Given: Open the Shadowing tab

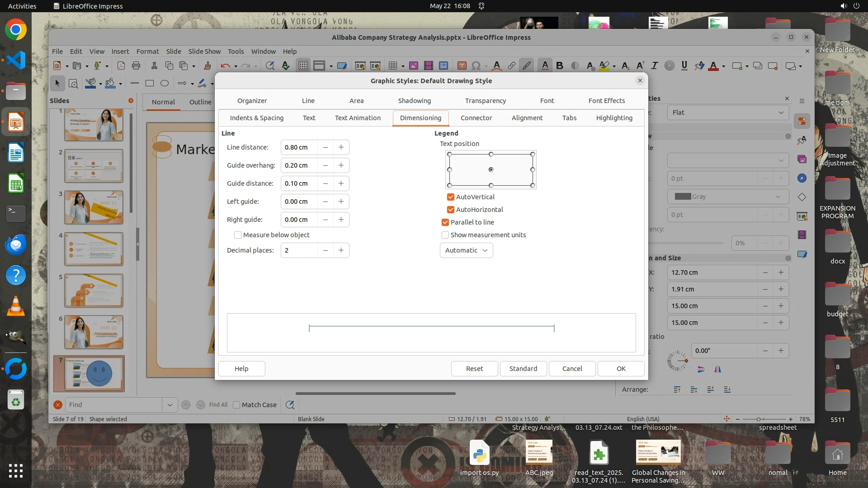Looking at the screenshot, I should [x=414, y=101].
